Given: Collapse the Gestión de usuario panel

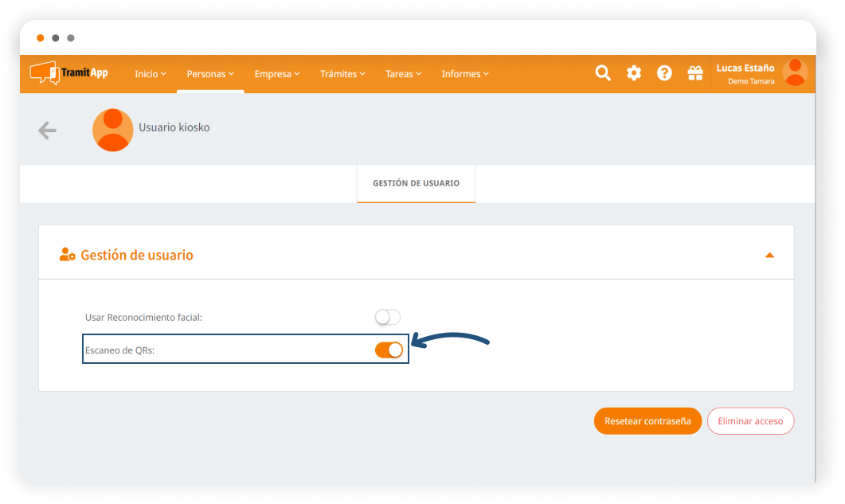Looking at the screenshot, I should (x=769, y=255).
